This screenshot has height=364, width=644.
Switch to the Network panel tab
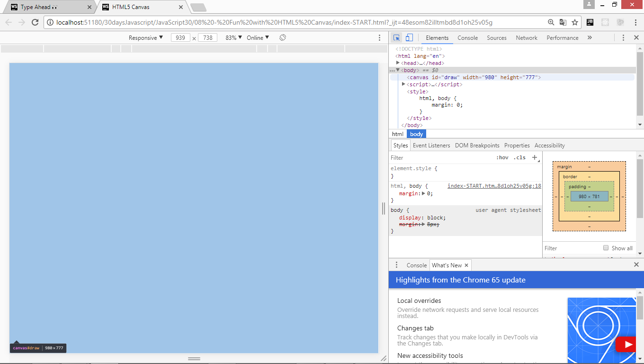click(526, 37)
